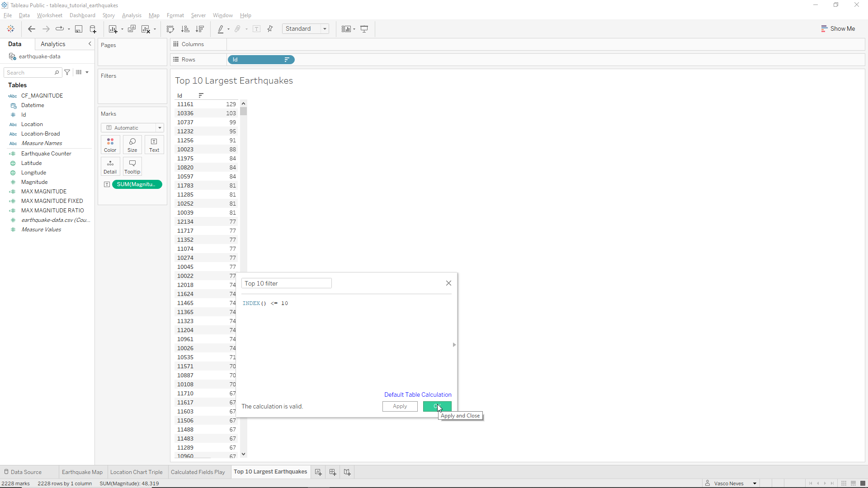The width and height of the screenshot is (868, 488).
Task: Click the Undo back arrow
Action: click(x=31, y=29)
